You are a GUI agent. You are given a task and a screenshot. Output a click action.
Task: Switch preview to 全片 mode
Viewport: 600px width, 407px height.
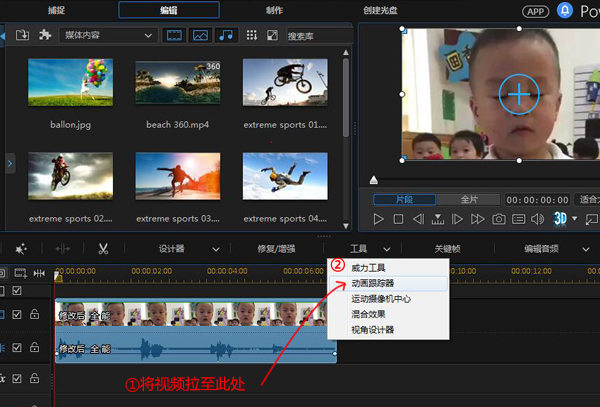pos(468,200)
